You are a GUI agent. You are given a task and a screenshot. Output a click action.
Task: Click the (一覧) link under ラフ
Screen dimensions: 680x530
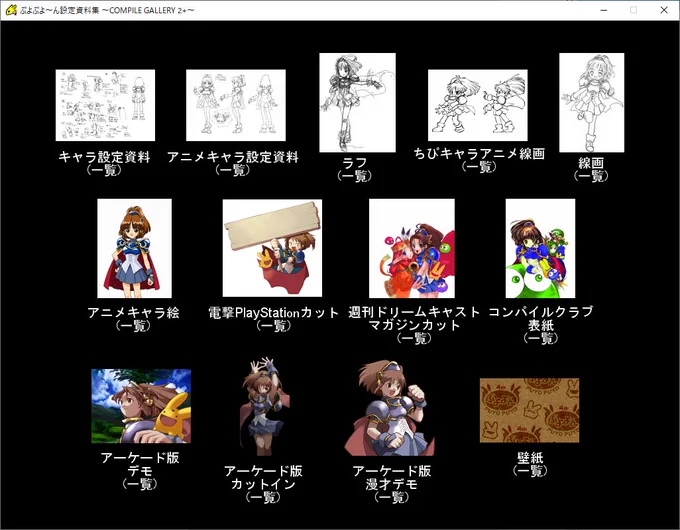pos(355,176)
